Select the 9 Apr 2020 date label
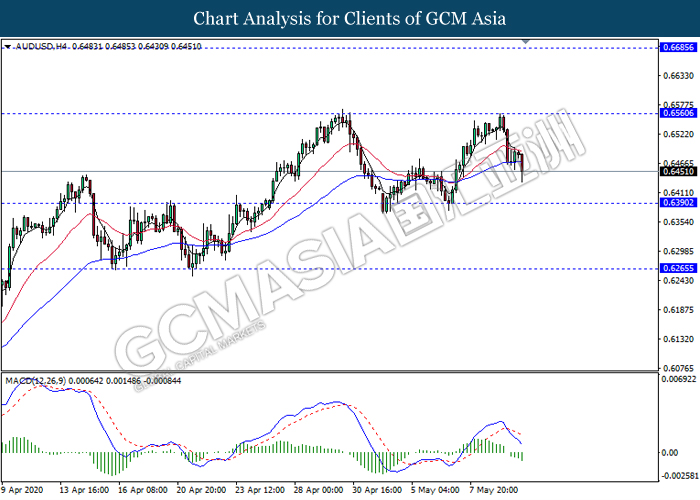 click(26, 491)
